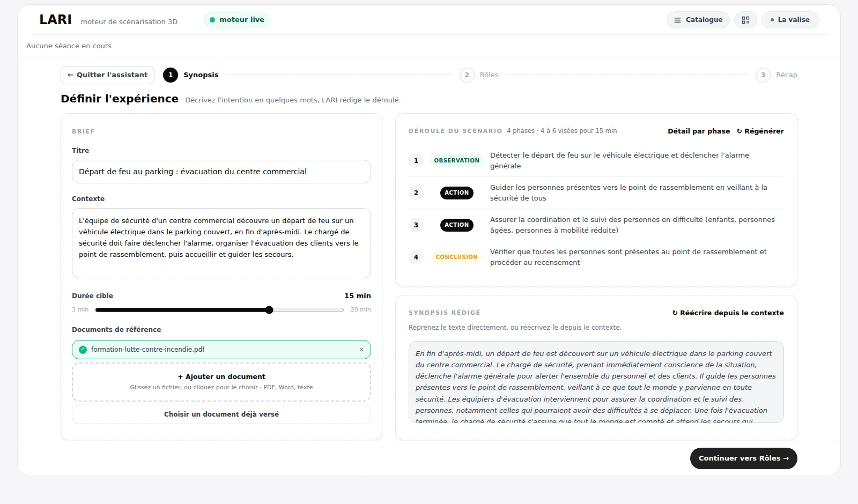858x504 pixels.
Task: Click Ajouter un document drop zone
Action: click(221, 382)
